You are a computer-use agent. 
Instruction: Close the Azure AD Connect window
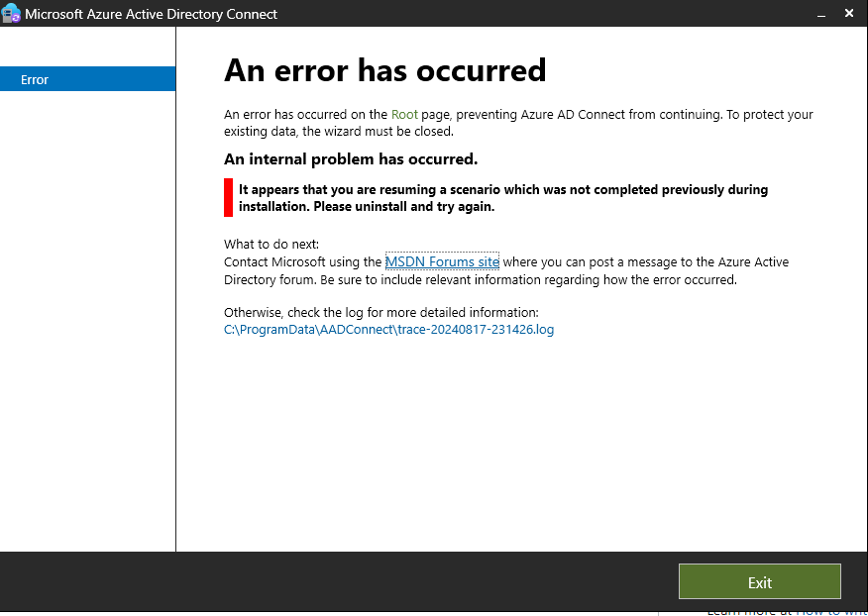tap(848, 13)
